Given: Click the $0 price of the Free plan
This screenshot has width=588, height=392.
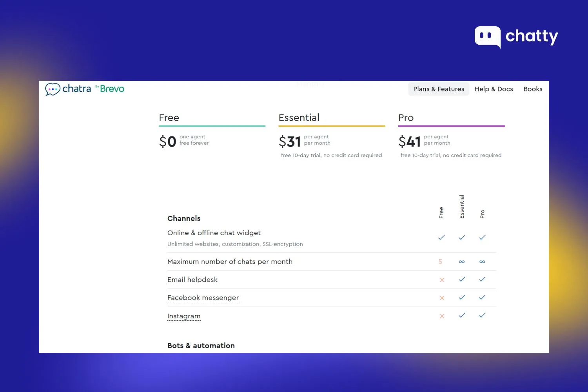Looking at the screenshot, I should tap(168, 141).
